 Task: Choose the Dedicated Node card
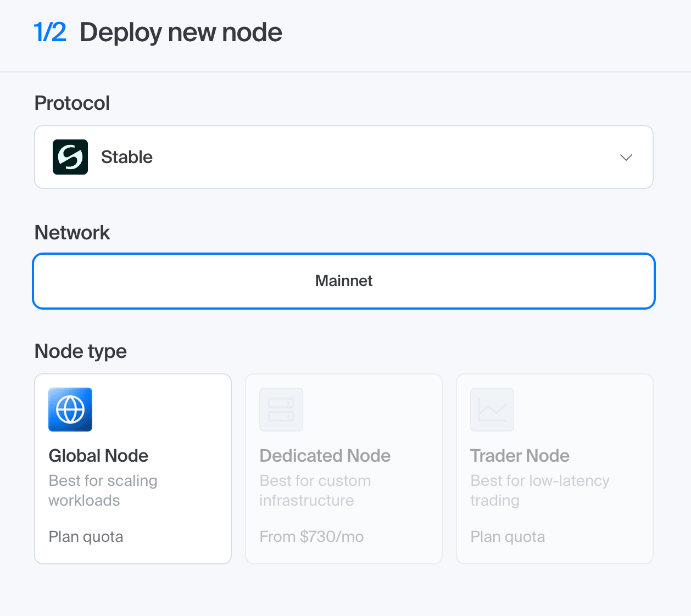(344, 469)
